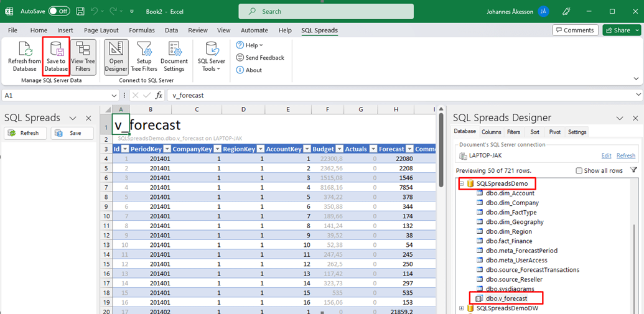Click the Open Designer ribbon icon
Image resolution: width=644 pixels, height=314 pixels.
116,57
